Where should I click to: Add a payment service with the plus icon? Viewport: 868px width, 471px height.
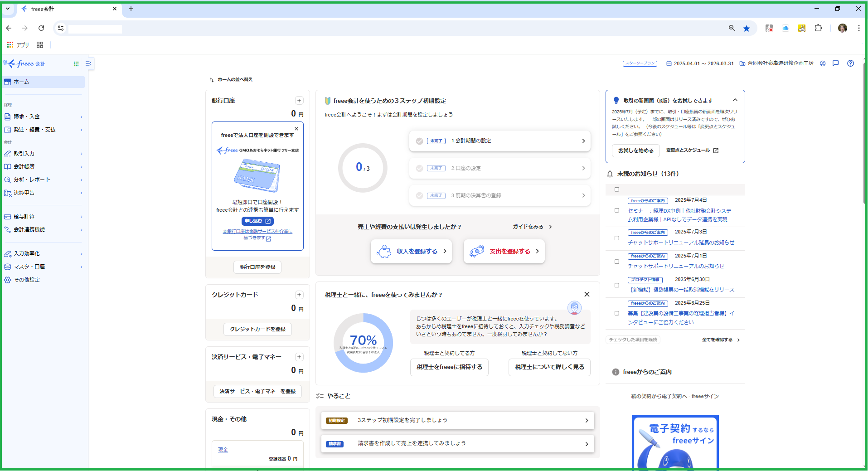[x=299, y=357]
